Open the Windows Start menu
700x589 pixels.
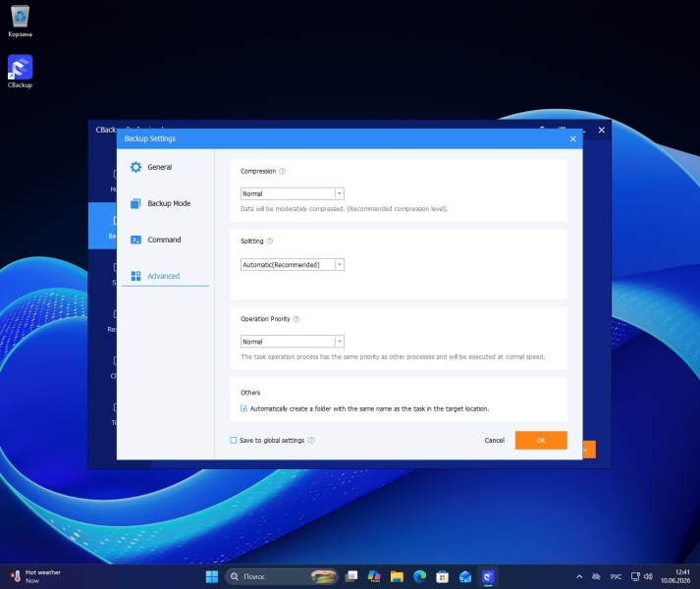pos(212,576)
